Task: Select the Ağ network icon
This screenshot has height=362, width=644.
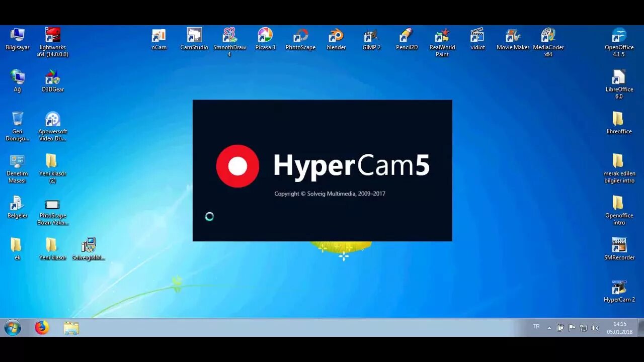Action: click(x=18, y=81)
